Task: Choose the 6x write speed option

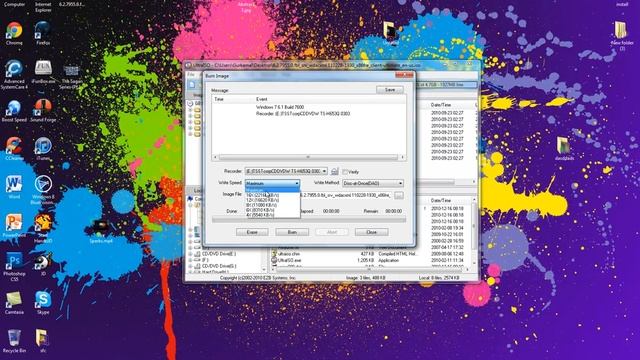Action: click(x=273, y=210)
